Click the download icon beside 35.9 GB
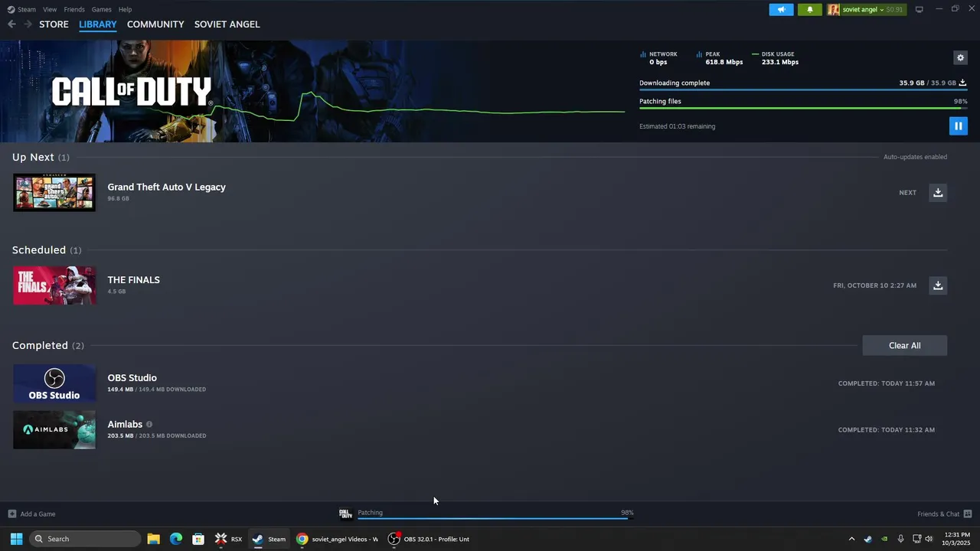Image resolution: width=980 pixels, height=551 pixels. (x=962, y=83)
